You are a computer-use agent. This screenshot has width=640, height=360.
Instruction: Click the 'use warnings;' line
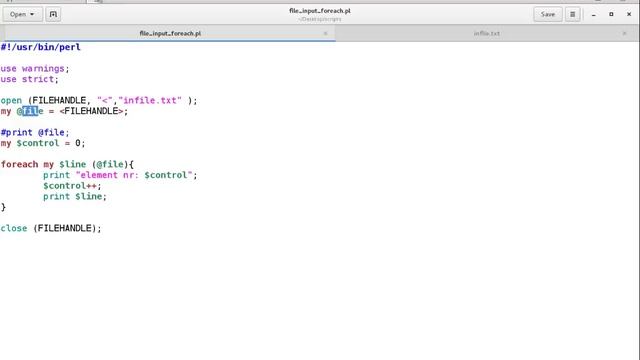35,69
